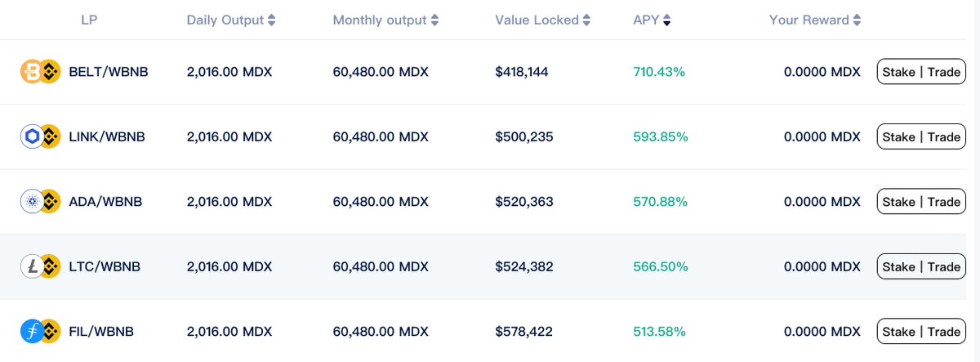Click the 710.43% APY value
The image size is (980, 362).
click(659, 72)
